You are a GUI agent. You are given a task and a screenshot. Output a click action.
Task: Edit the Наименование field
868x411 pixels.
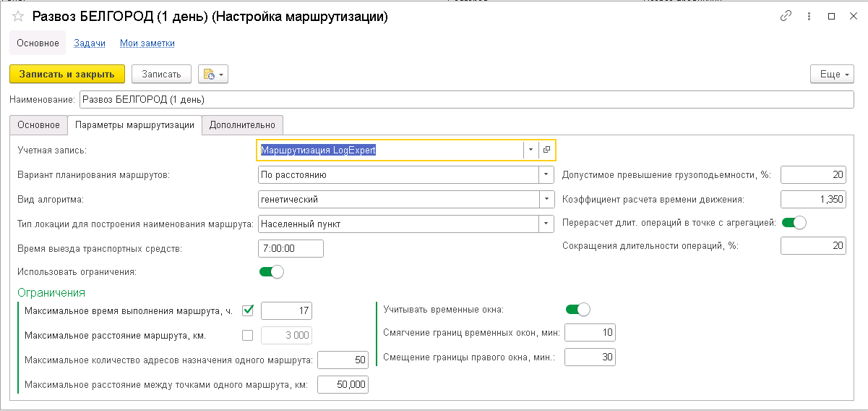467,99
